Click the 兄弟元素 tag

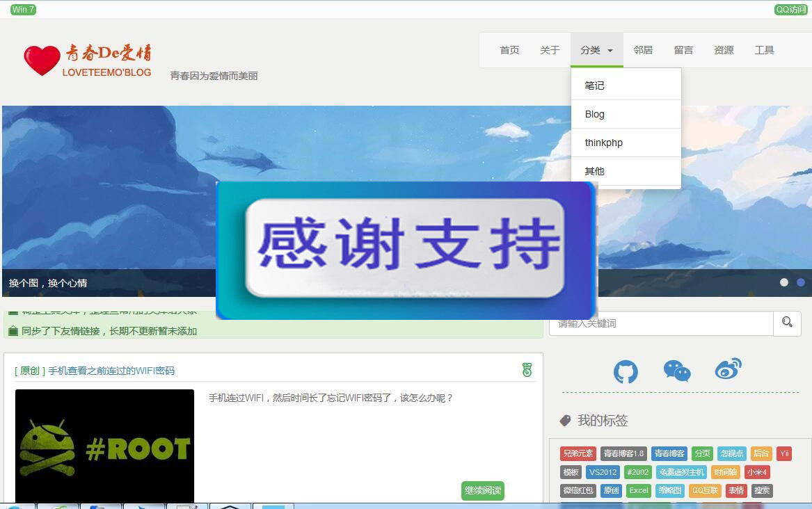click(x=578, y=453)
